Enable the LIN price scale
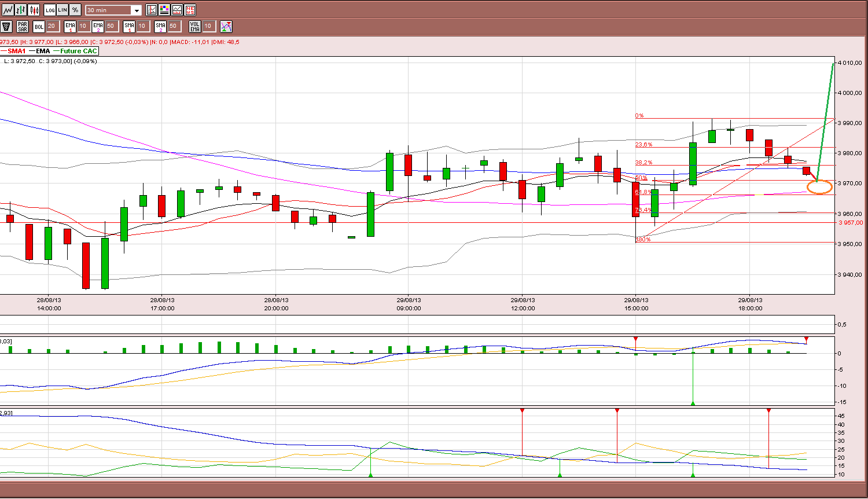This screenshot has width=868, height=499. [x=62, y=10]
